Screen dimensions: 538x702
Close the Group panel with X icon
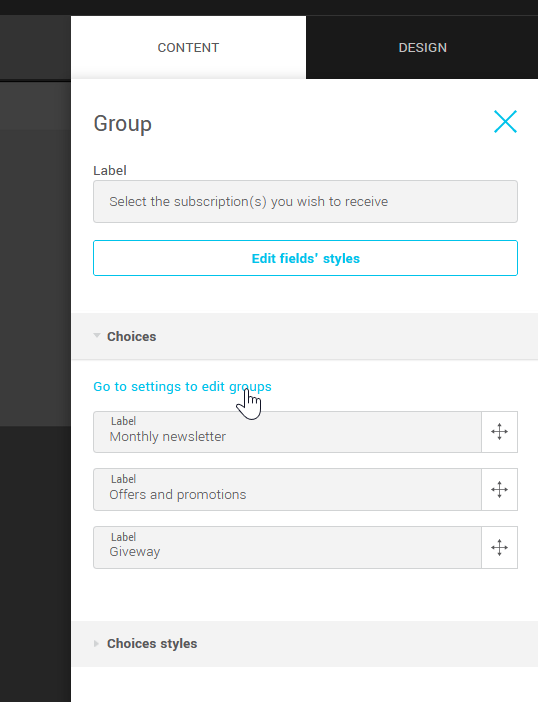pos(505,122)
